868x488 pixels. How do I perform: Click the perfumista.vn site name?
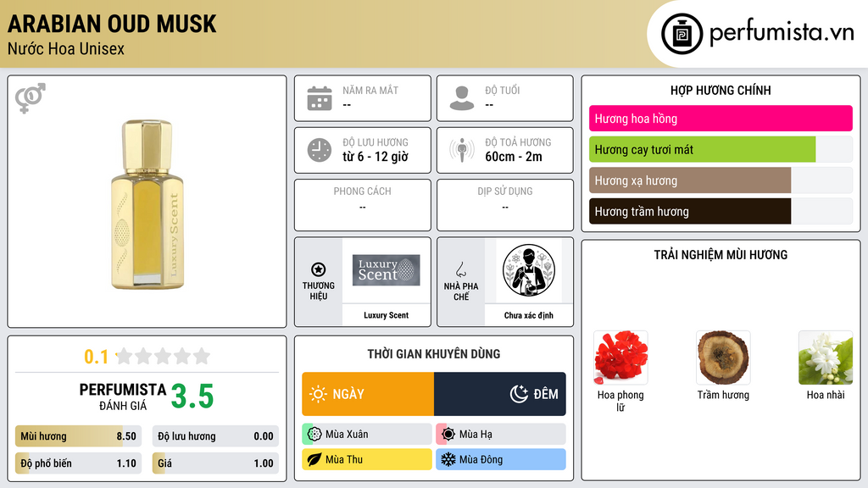(782, 32)
